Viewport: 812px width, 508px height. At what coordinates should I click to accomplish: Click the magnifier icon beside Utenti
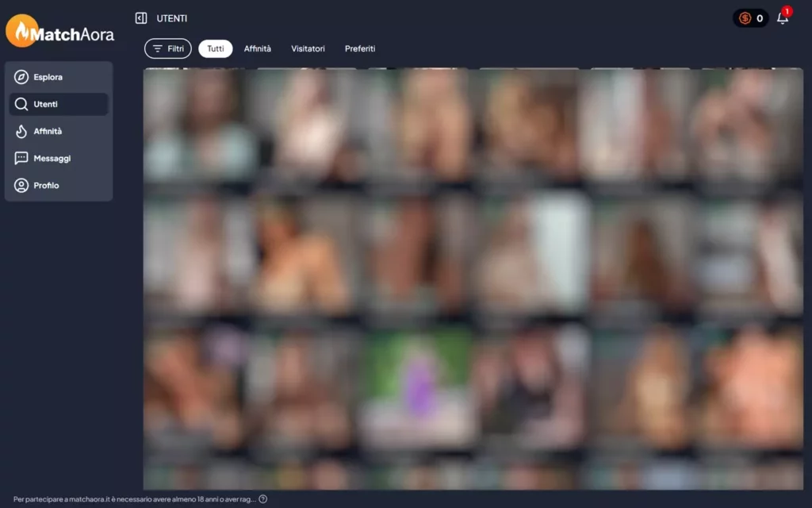tap(21, 104)
